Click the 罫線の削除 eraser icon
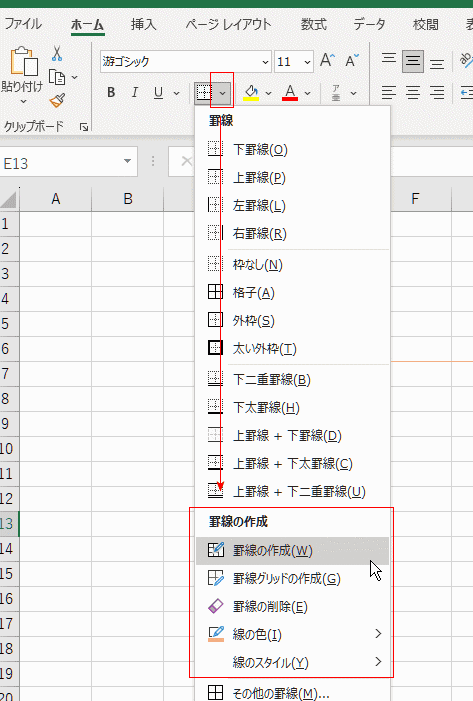 click(x=215, y=606)
